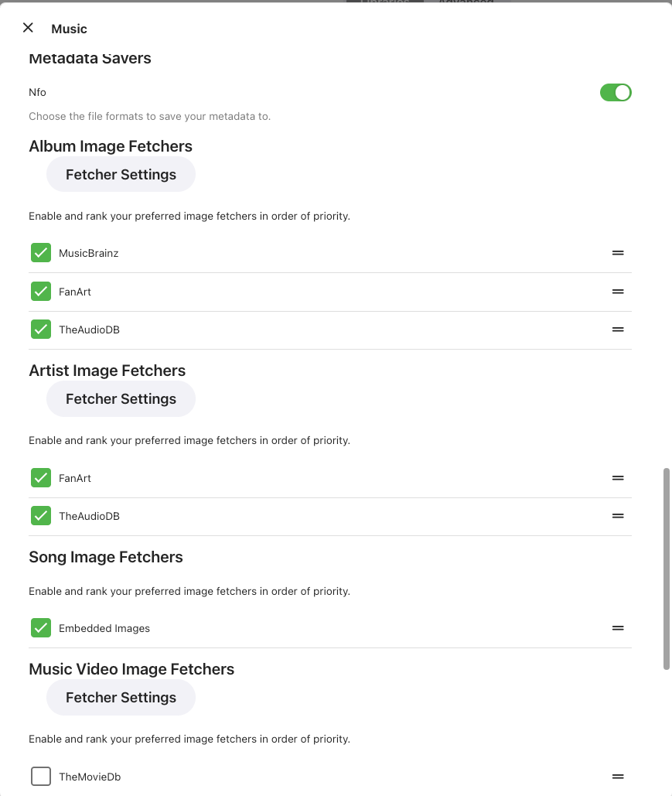This screenshot has height=796, width=672.
Task: Open Music Video Image Fetcher Settings
Action: pos(121,698)
